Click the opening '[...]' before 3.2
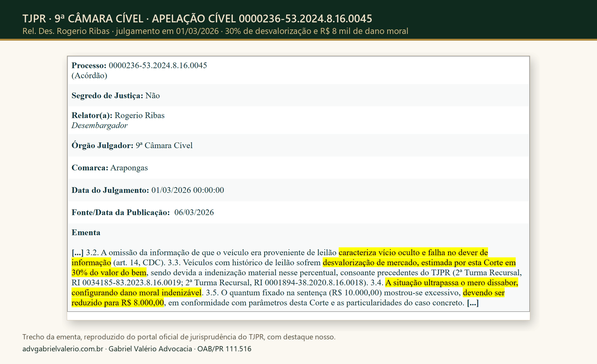Viewport: 597px width, 364px height. pyautogui.click(x=78, y=252)
